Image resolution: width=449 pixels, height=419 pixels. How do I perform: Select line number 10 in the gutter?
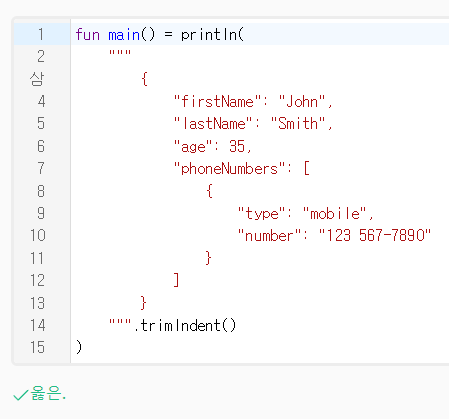38,235
